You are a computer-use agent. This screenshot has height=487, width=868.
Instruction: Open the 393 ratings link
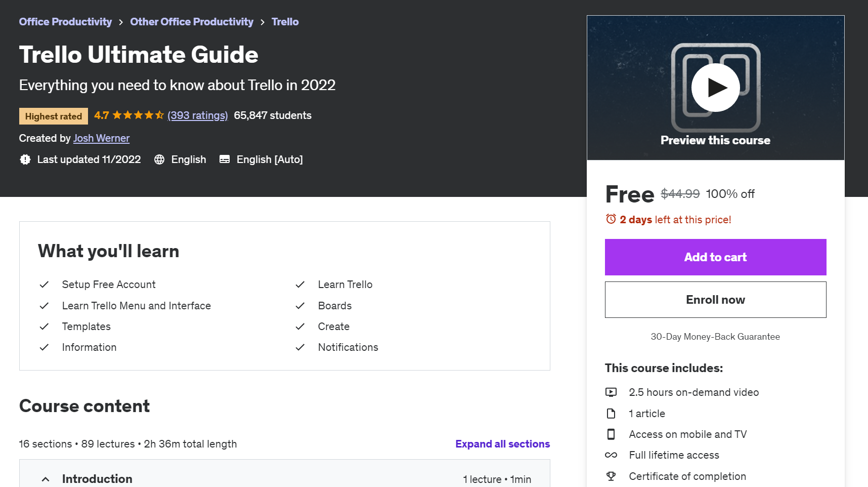[x=197, y=115]
